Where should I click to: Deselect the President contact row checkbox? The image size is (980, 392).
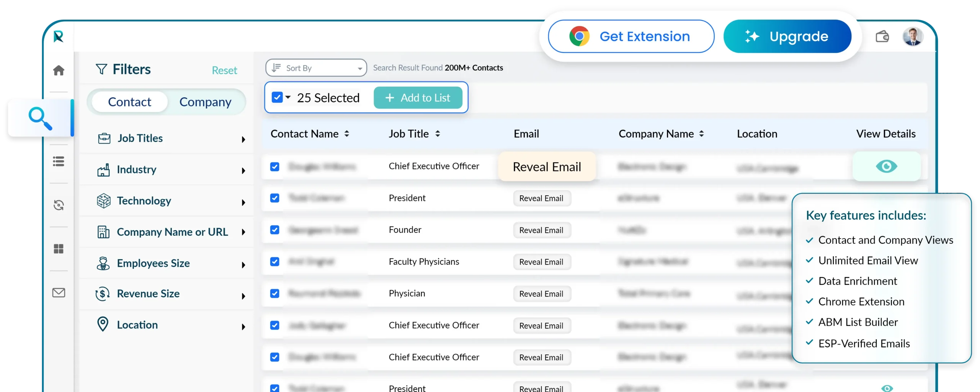coord(275,198)
